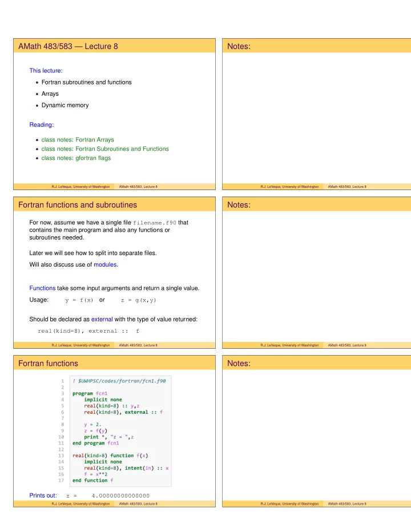Click code line 'end program fcn1'
Image resolution: width=411 pixels, height=532 pixels.
pos(96,443)
